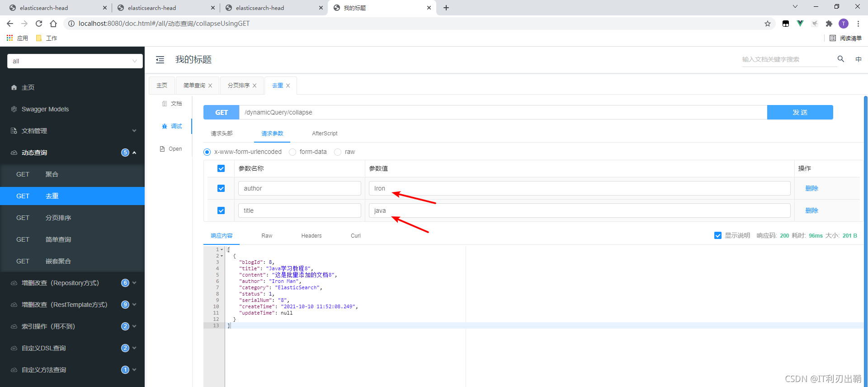
Task: Delete the author parameter row
Action: (x=811, y=188)
